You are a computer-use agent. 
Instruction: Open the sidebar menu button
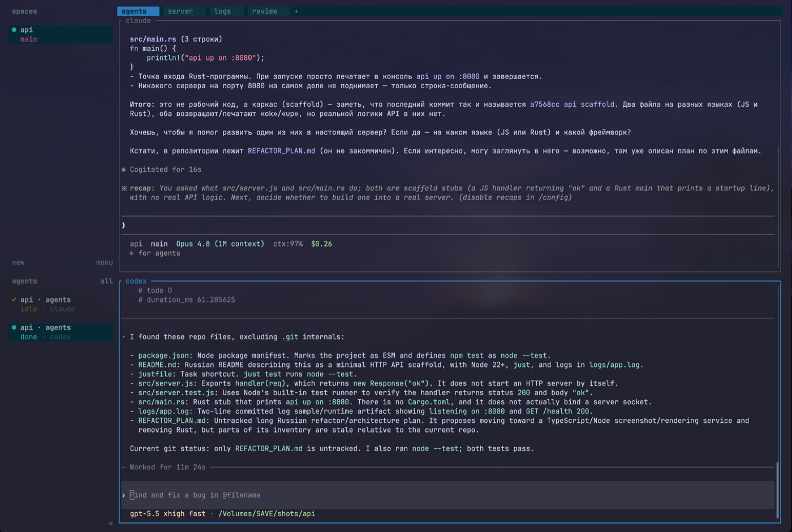pos(104,262)
